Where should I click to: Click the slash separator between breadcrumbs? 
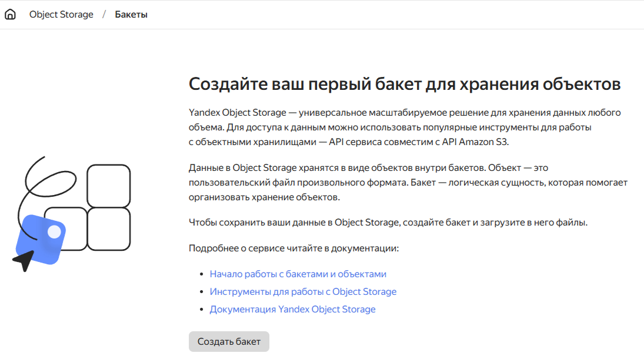click(x=104, y=15)
